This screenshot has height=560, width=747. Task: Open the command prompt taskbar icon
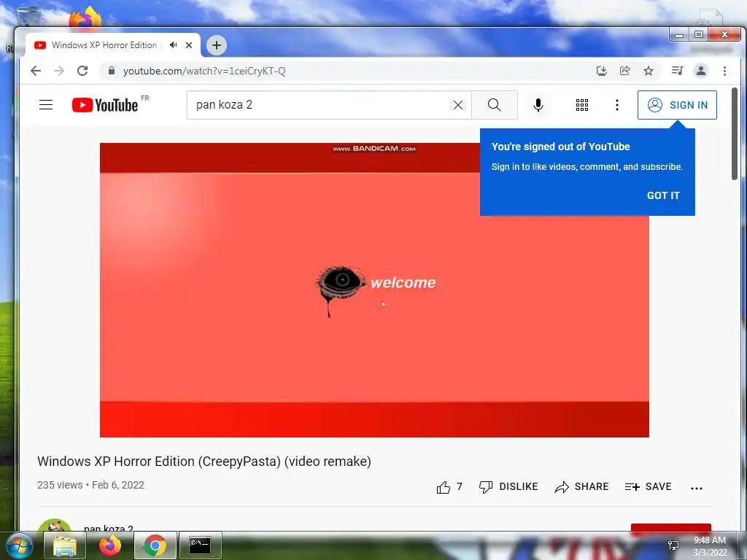pos(200,545)
